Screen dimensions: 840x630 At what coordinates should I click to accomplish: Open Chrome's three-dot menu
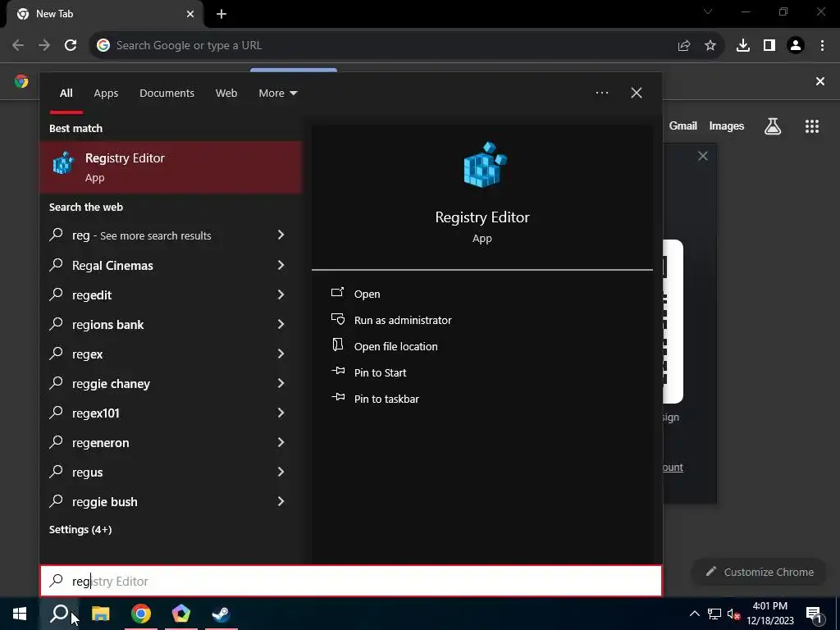pos(822,46)
